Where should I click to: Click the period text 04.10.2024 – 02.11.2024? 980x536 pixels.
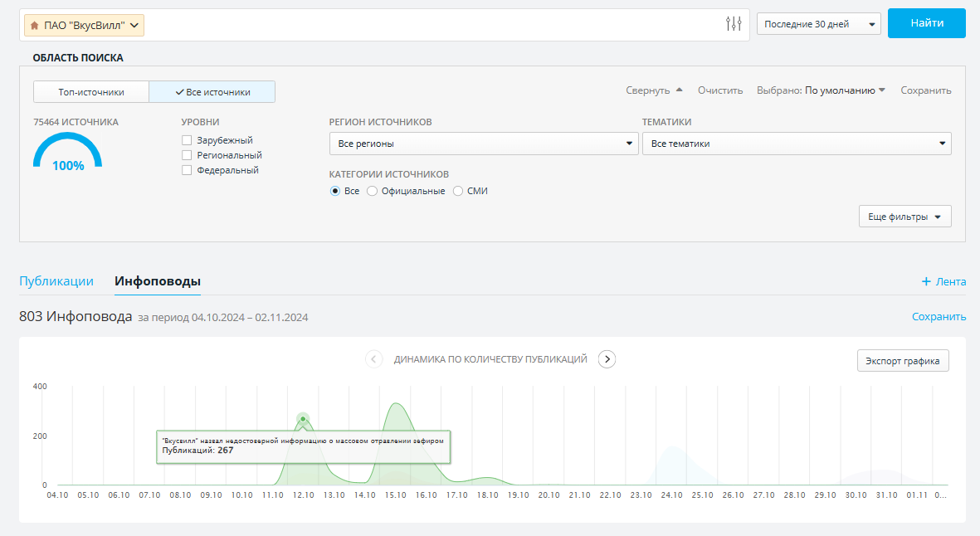pos(250,317)
